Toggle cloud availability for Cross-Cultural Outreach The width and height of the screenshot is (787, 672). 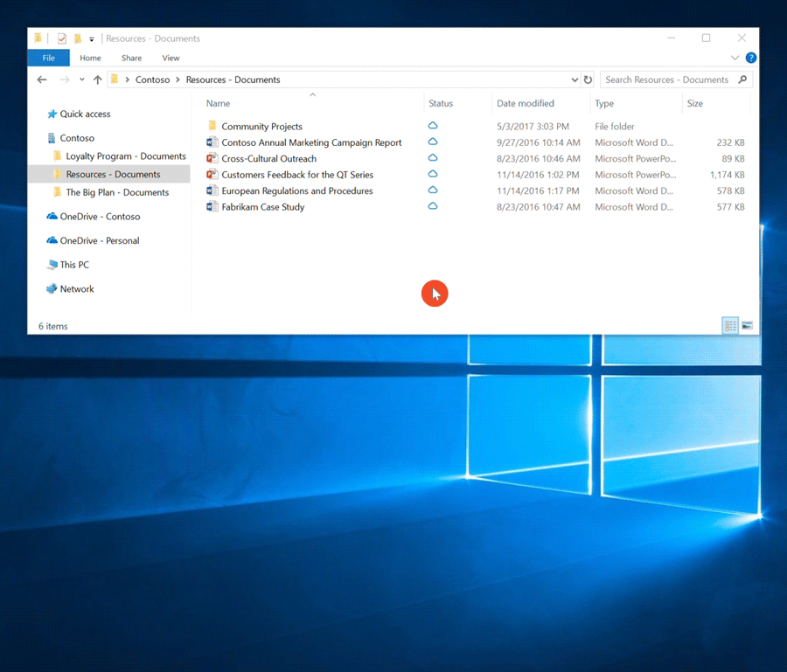point(432,158)
